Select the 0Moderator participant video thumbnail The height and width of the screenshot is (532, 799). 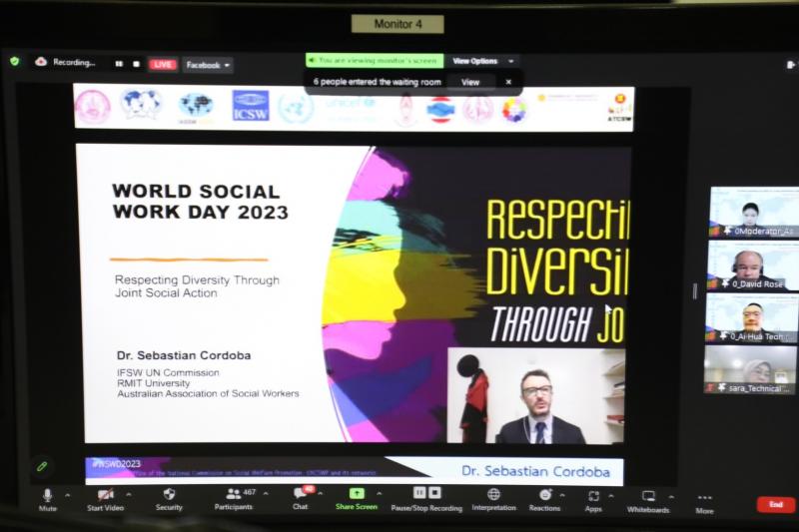click(x=753, y=212)
